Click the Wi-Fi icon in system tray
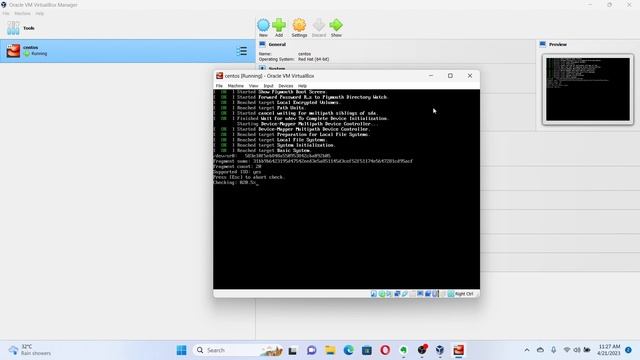The width and height of the screenshot is (640, 360). [x=567, y=350]
